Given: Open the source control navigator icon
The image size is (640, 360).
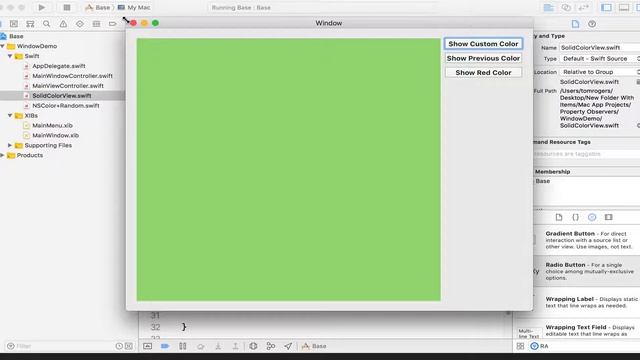Looking at the screenshot, I should 13,24.
